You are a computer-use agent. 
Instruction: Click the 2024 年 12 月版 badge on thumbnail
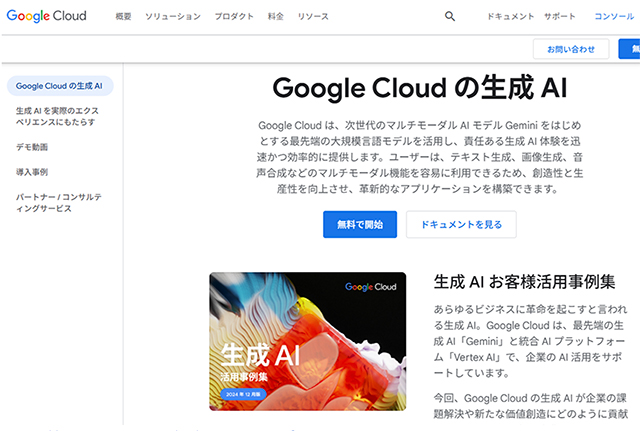[243, 394]
